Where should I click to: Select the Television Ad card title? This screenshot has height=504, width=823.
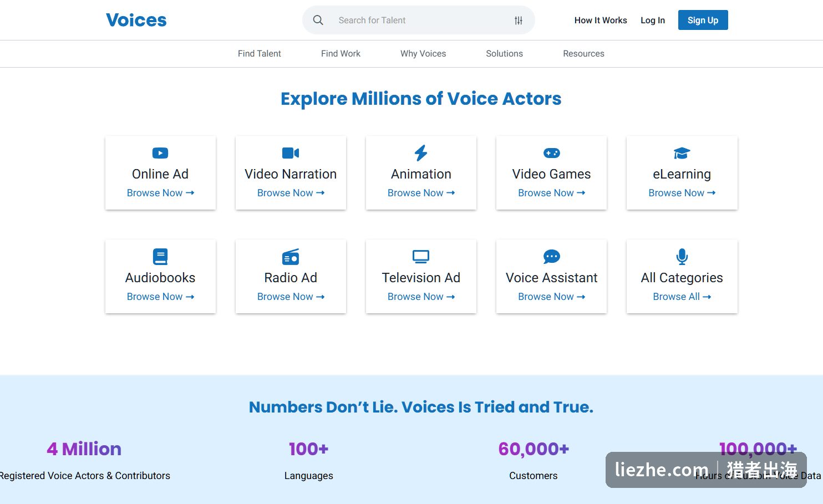421,278
